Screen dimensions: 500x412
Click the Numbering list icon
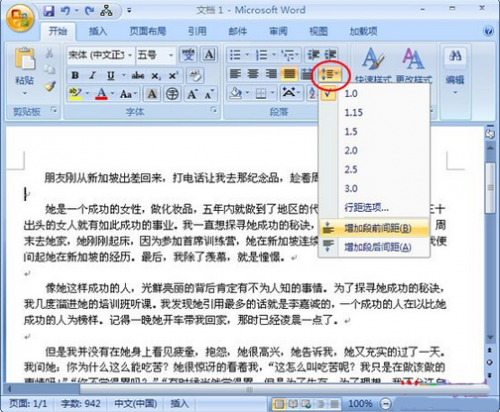262,55
